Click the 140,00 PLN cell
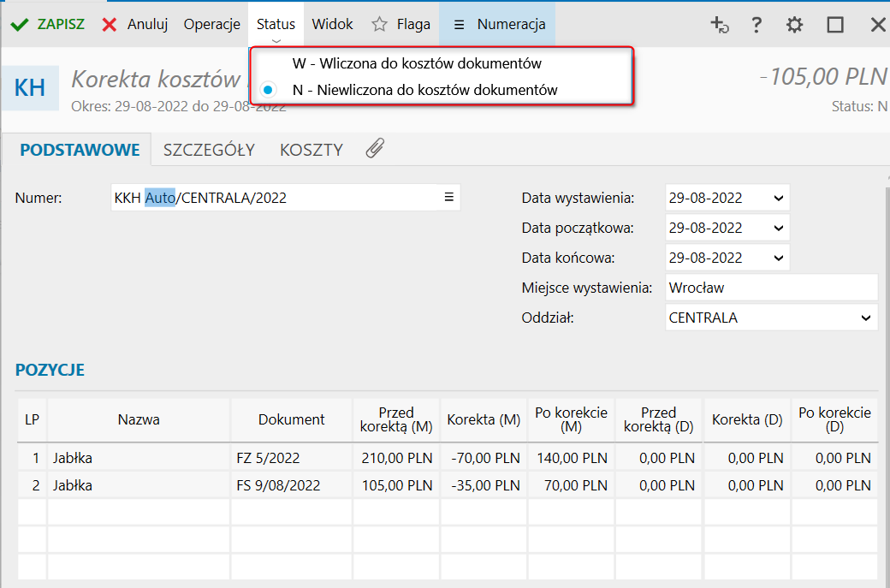Image resolution: width=890 pixels, height=588 pixels. (571, 457)
